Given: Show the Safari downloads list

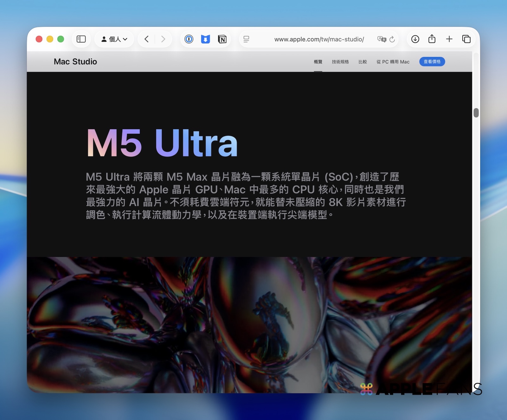Looking at the screenshot, I should 415,39.
